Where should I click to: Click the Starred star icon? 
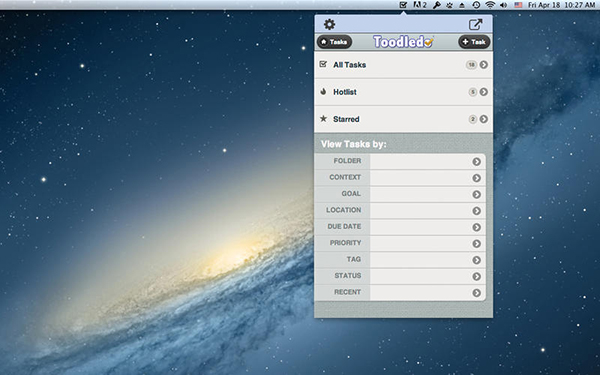click(323, 119)
